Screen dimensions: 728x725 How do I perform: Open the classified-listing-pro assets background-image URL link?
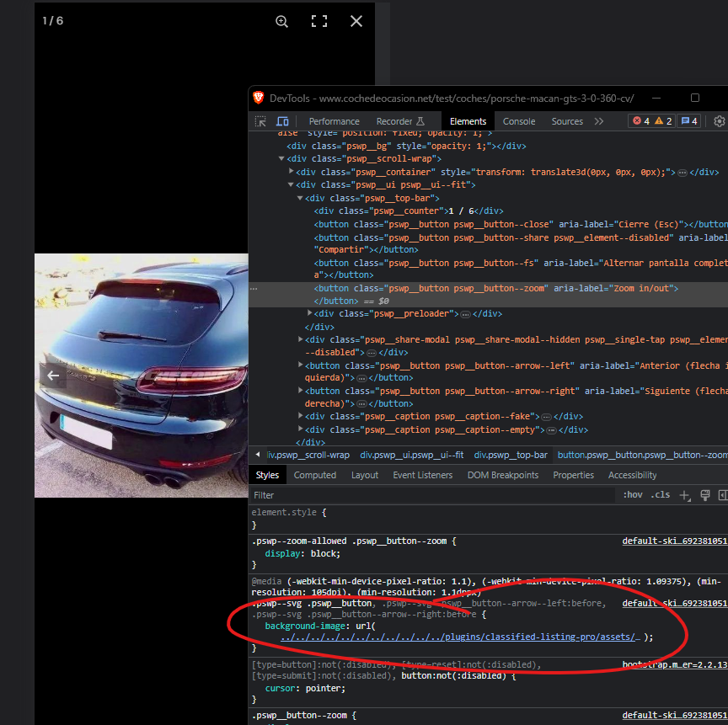(460, 637)
